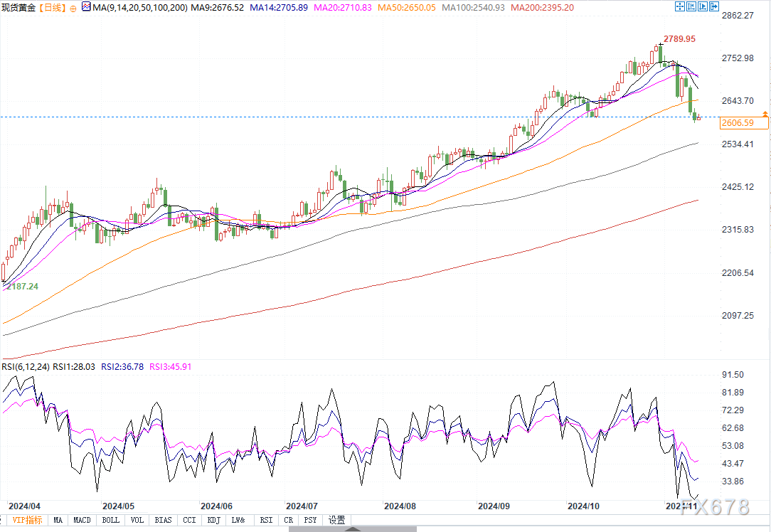
Task: Click the current price label 2606.59
Action: [744, 123]
